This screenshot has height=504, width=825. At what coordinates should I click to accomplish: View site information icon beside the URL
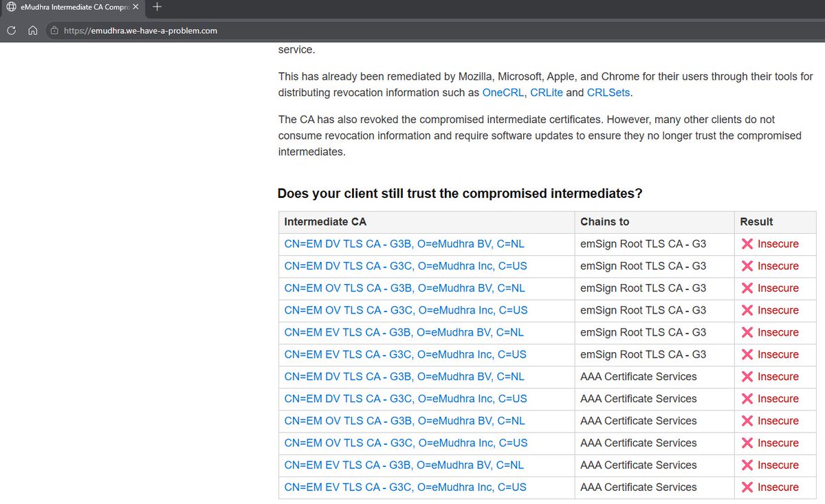pyautogui.click(x=54, y=30)
